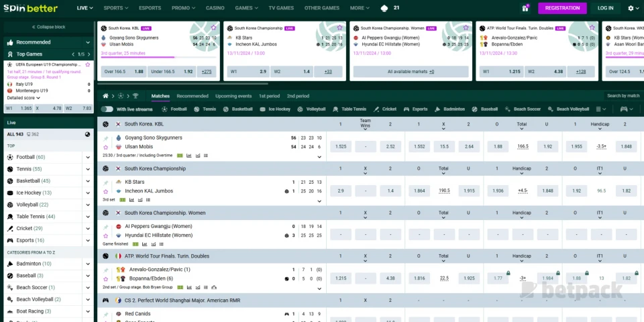
Task: Select the Cricket filter in sports bar
Action: [x=376, y=109]
